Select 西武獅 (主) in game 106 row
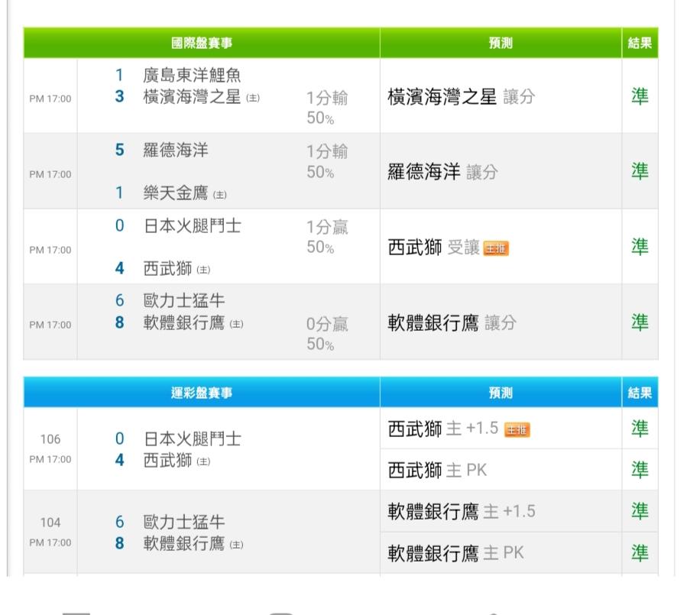The height and width of the screenshot is (615, 700). 177,461
